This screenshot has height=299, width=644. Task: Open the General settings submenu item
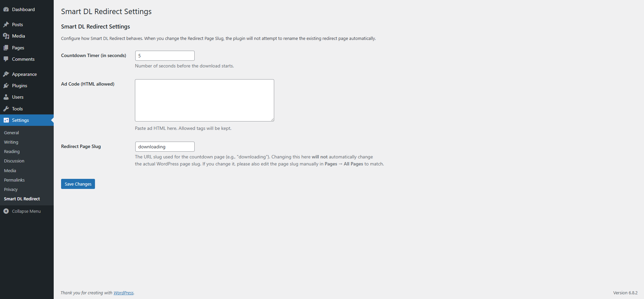point(11,133)
